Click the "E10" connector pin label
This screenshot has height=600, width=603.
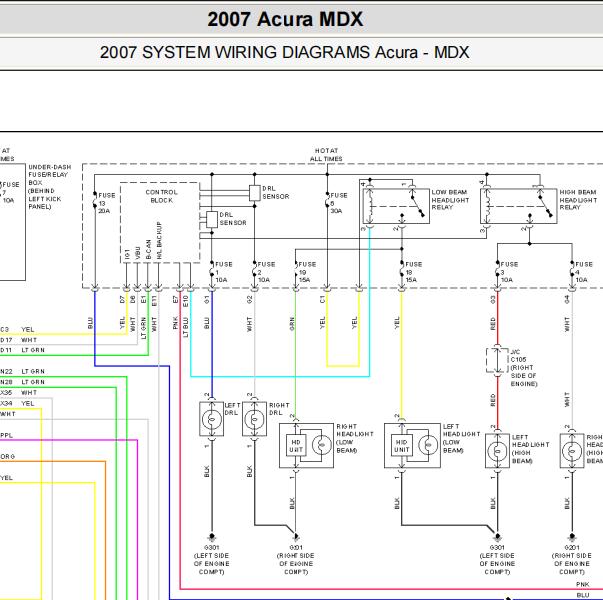[186, 301]
